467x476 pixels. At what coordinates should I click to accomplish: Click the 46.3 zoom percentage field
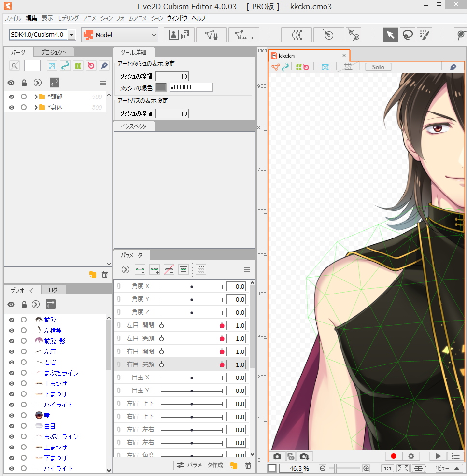click(291, 468)
